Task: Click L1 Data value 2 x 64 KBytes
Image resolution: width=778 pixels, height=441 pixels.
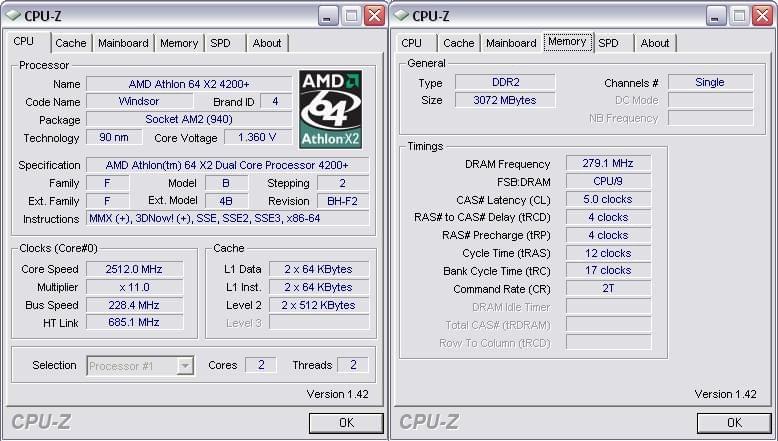Action: coord(319,269)
